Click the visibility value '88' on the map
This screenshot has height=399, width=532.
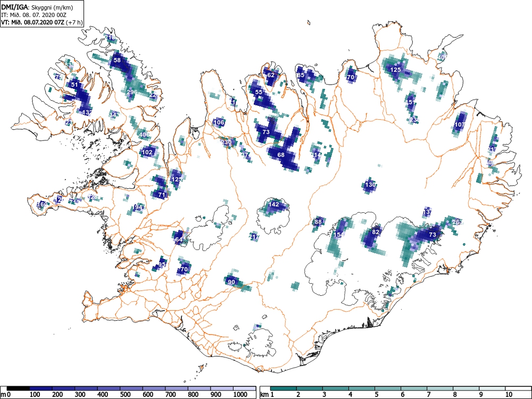point(318,222)
